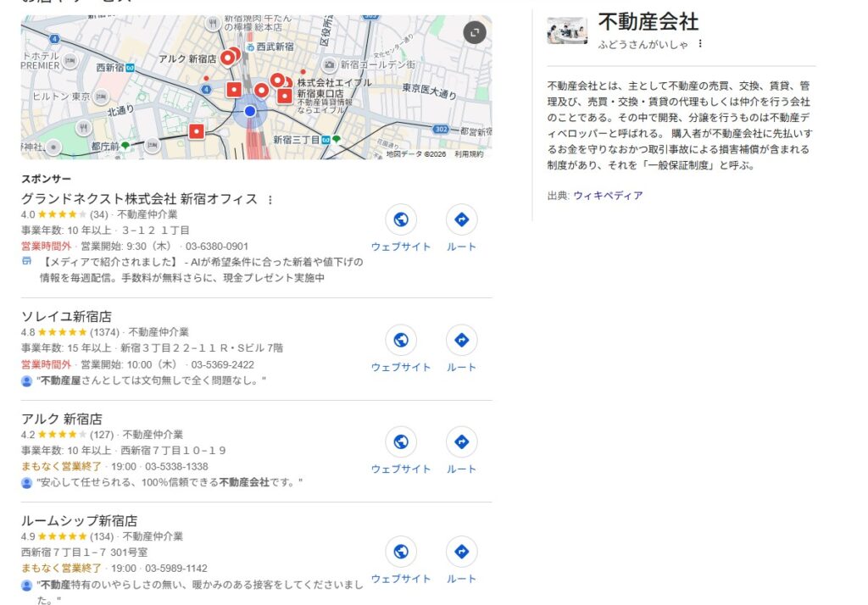
Task: Open website icon for グランドネクスト株式会社
Action: click(401, 220)
